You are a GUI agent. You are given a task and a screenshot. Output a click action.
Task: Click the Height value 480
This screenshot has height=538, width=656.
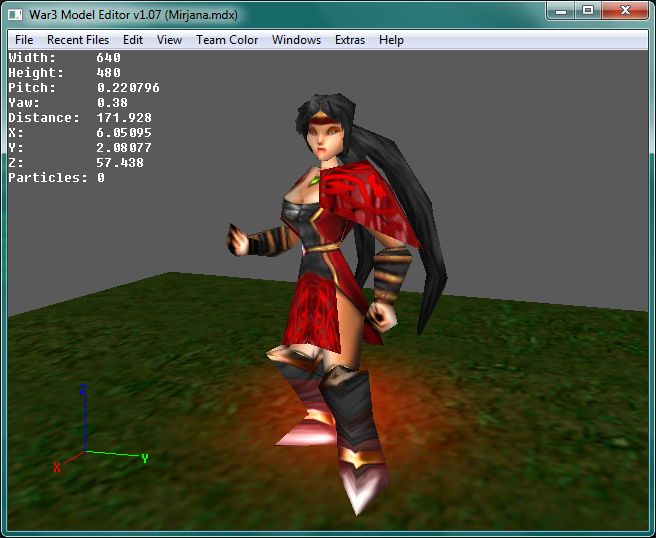click(x=108, y=73)
